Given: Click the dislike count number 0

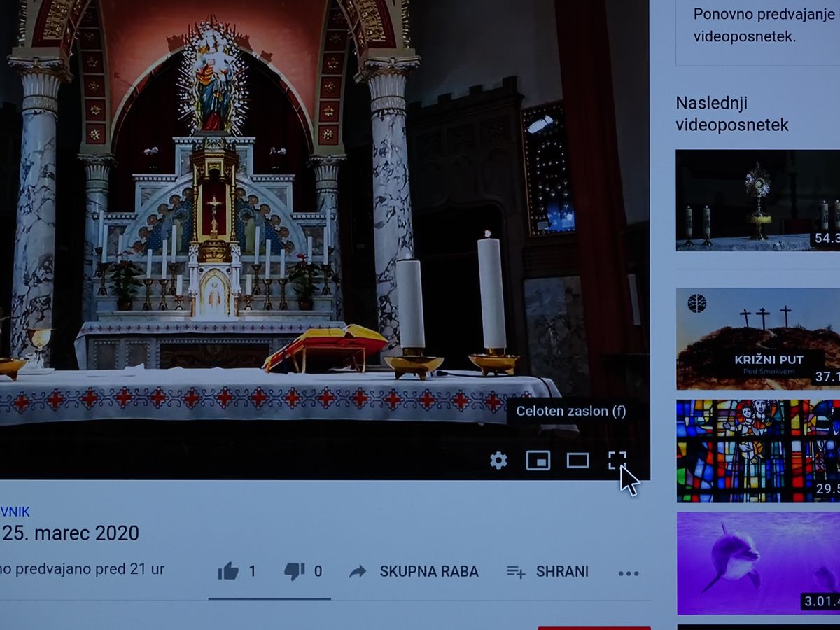Looking at the screenshot, I should click(x=318, y=572).
